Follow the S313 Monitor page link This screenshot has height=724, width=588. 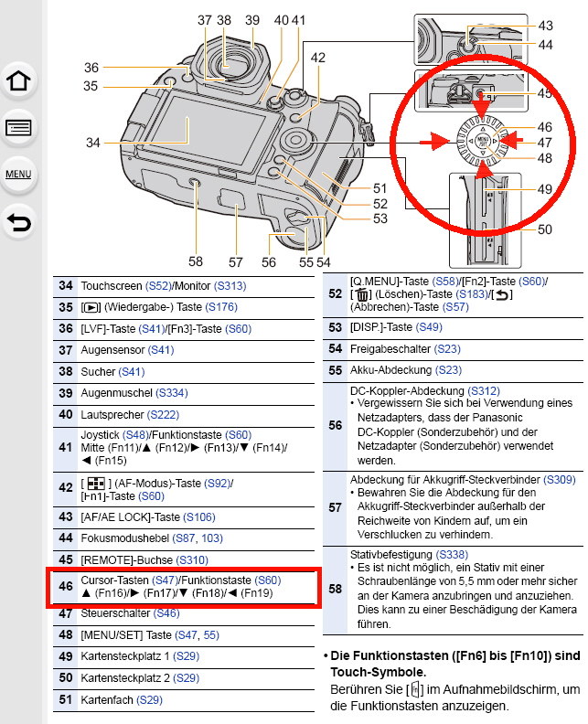pos(228,286)
